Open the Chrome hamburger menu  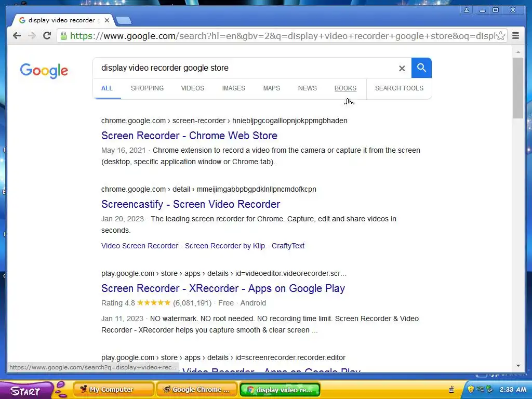[516, 36]
